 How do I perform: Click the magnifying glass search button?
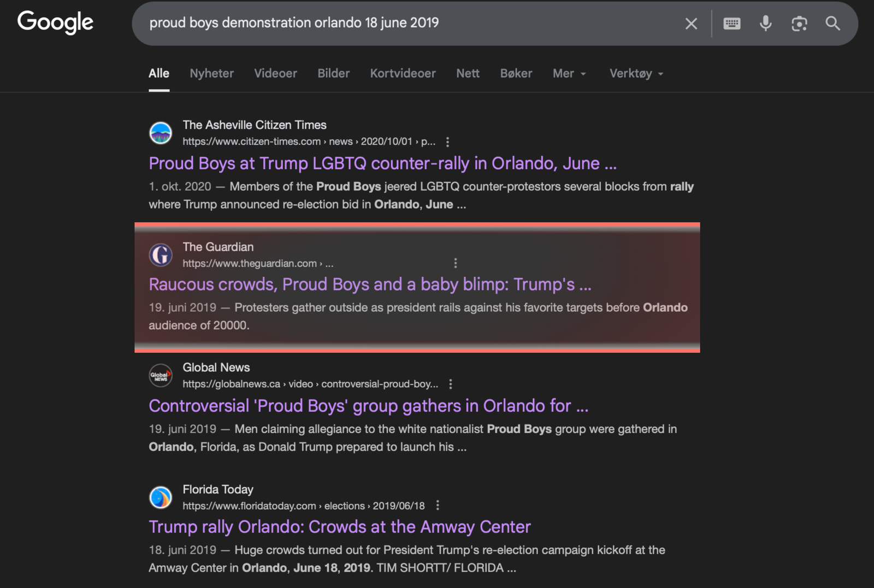pyautogui.click(x=832, y=23)
